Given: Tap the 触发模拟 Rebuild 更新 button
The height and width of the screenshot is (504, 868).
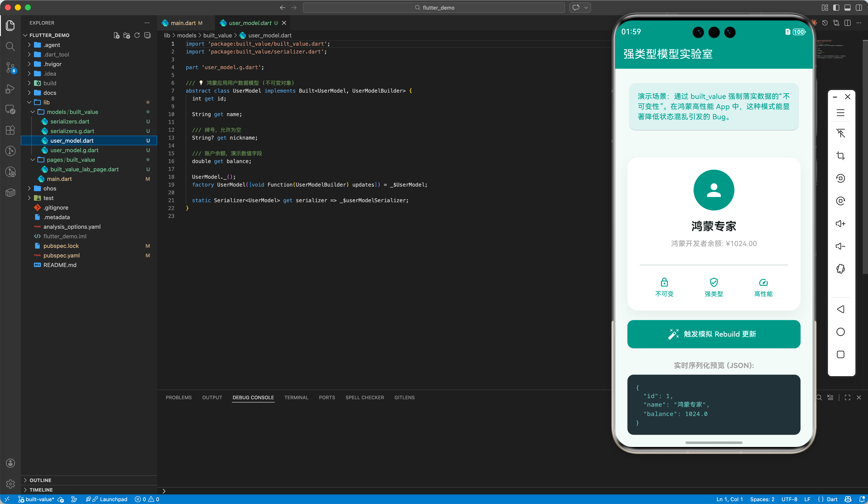Looking at the screenshot, I should tap(714, 334).
